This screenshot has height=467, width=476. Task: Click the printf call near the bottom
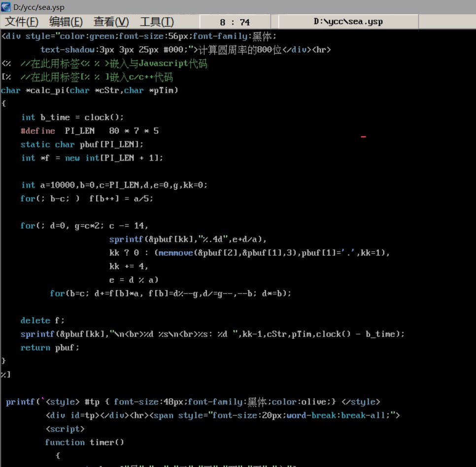pyautogui.click(x=20, y=402)
